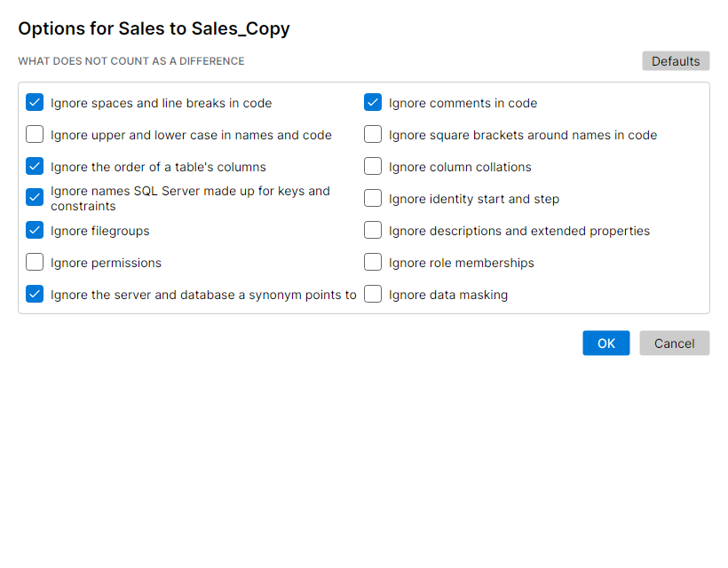728x568 pixels.
Task: Click the 'Ignore identity start and step' label
Action: (474, 199)
